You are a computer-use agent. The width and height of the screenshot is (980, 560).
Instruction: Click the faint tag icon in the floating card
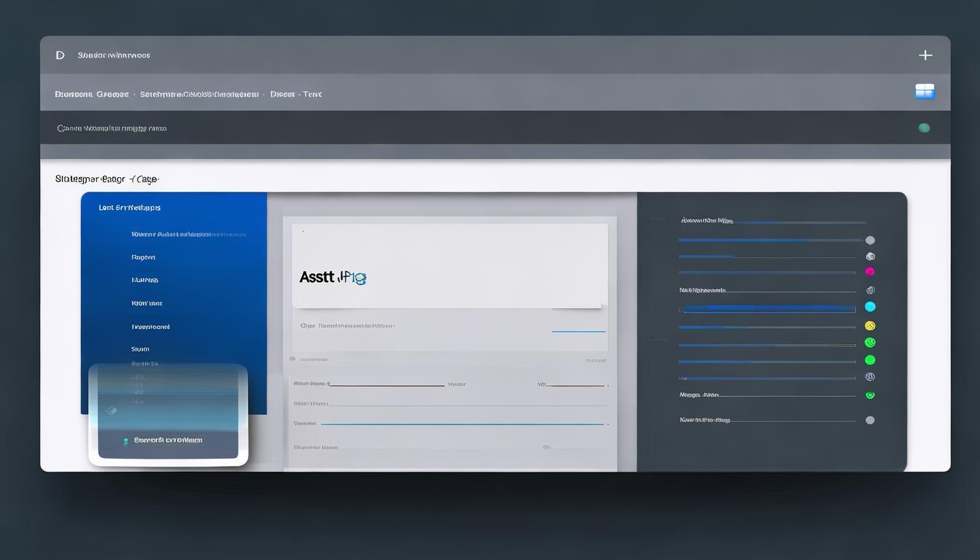(x=111, y=411)
